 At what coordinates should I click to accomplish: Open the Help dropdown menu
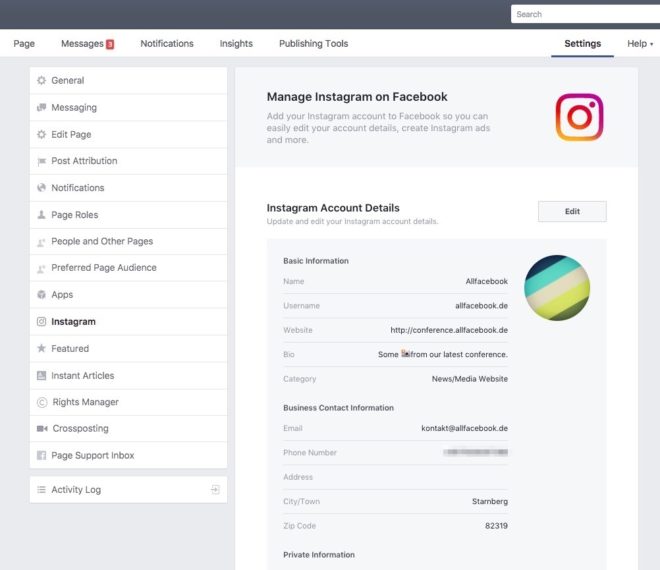pyautogui.click(x=640, y=43)
